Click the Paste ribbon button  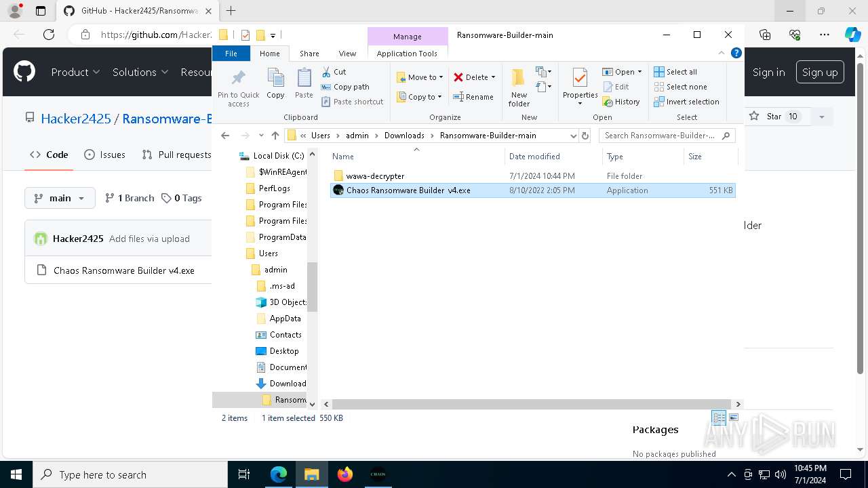[304, 84]
